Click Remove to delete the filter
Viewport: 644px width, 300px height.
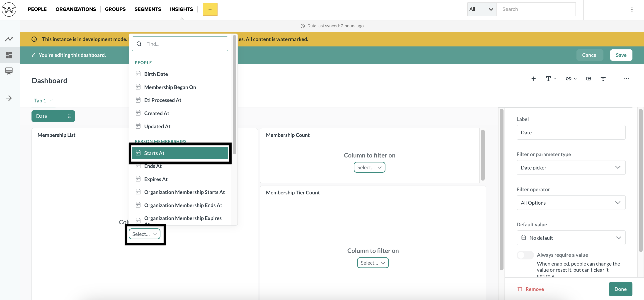tap(530, 289)
